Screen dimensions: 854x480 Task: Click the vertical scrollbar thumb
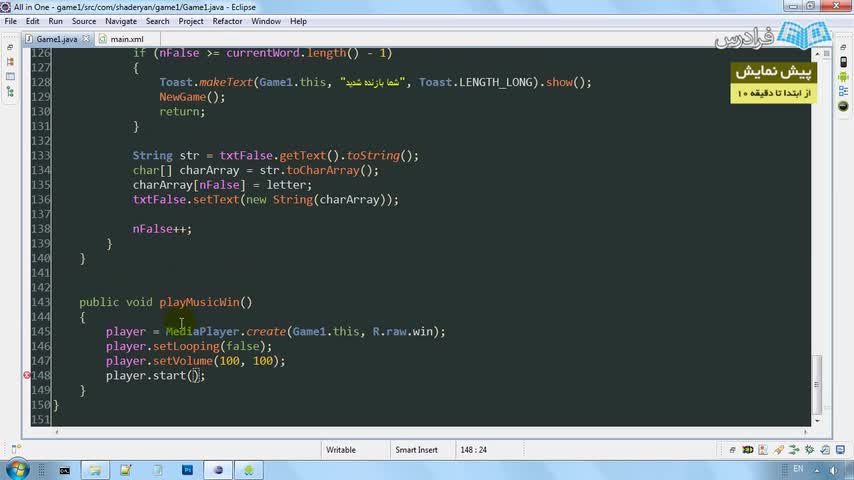point(817,385)
